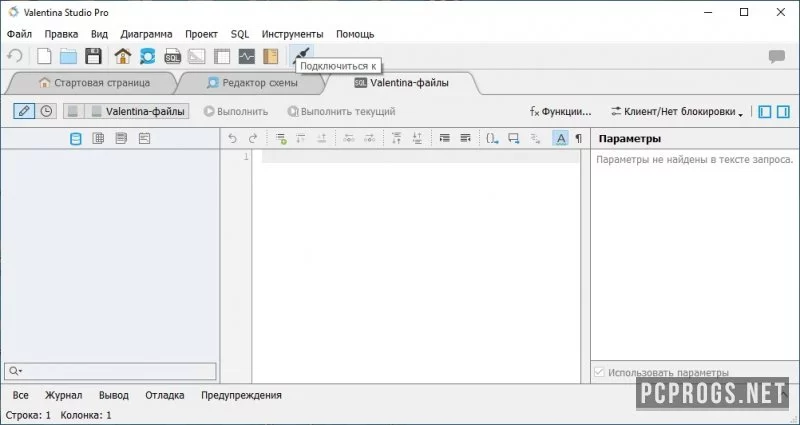Image resolution: width=800 pixels, height=425 pixels.
Task: Click the curved undo arrow in main toolbar
Action: click(14, 56)
